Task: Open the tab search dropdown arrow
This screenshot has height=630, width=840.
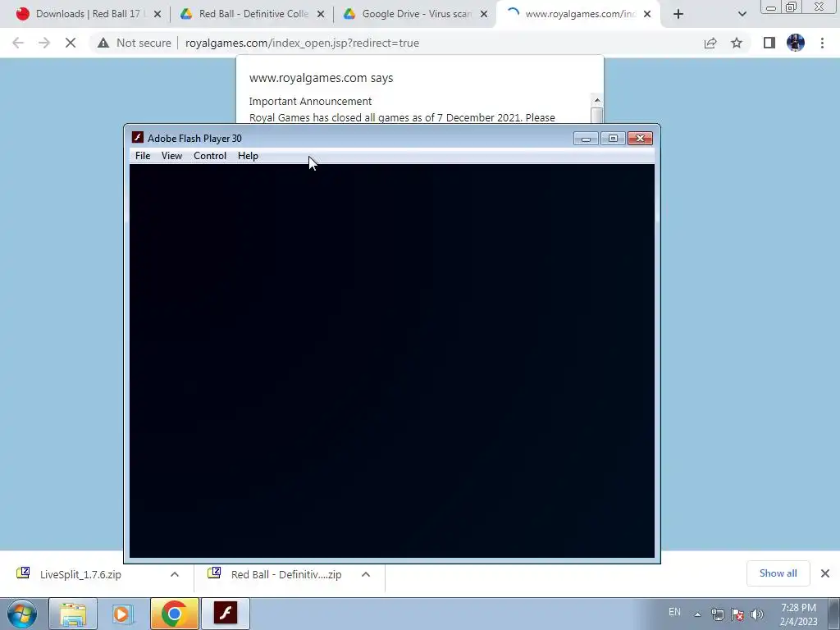Action: 742,15
